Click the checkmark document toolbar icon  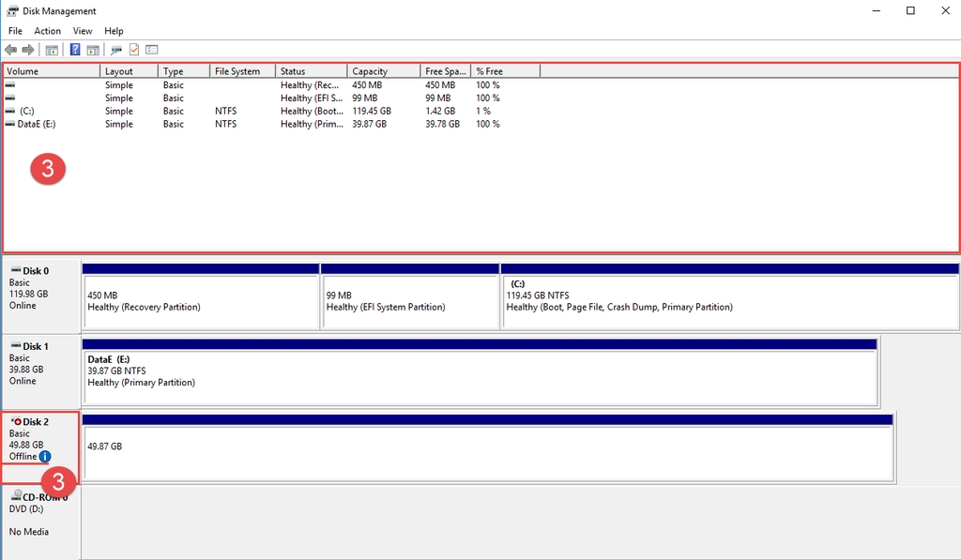point(134,50)
